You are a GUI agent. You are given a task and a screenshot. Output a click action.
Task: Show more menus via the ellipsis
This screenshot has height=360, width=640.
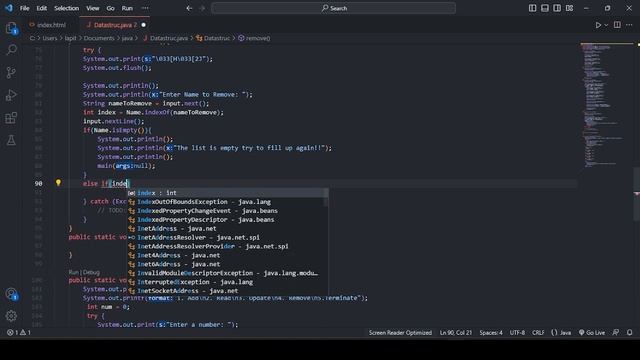coord(145,8)
